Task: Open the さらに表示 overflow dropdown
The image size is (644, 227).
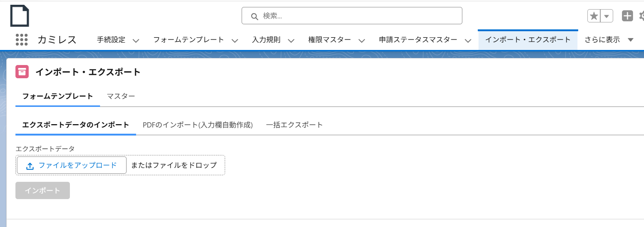Action: pos(631,40)
